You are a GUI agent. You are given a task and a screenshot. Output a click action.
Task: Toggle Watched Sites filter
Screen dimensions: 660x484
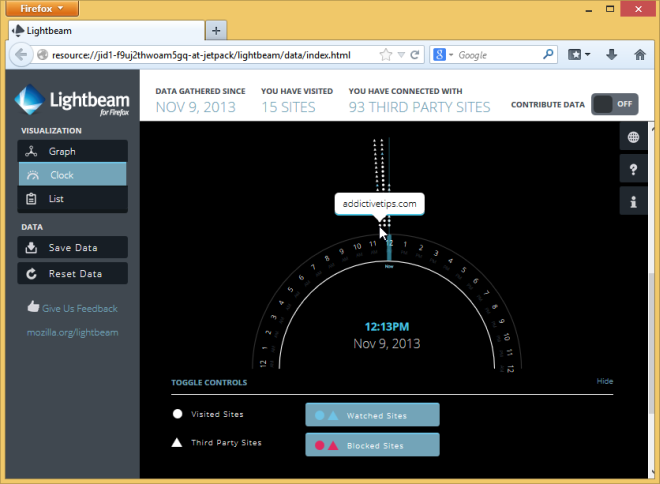(x=372, y=414)
